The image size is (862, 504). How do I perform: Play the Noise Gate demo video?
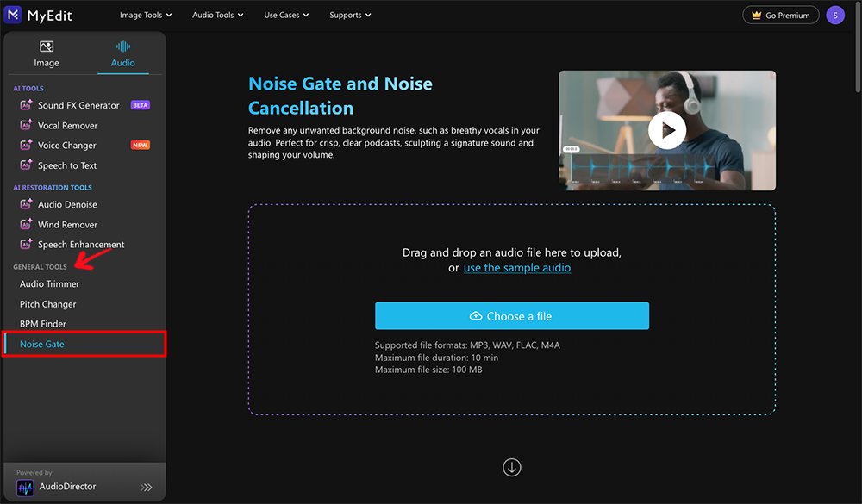tap(668, 130)
